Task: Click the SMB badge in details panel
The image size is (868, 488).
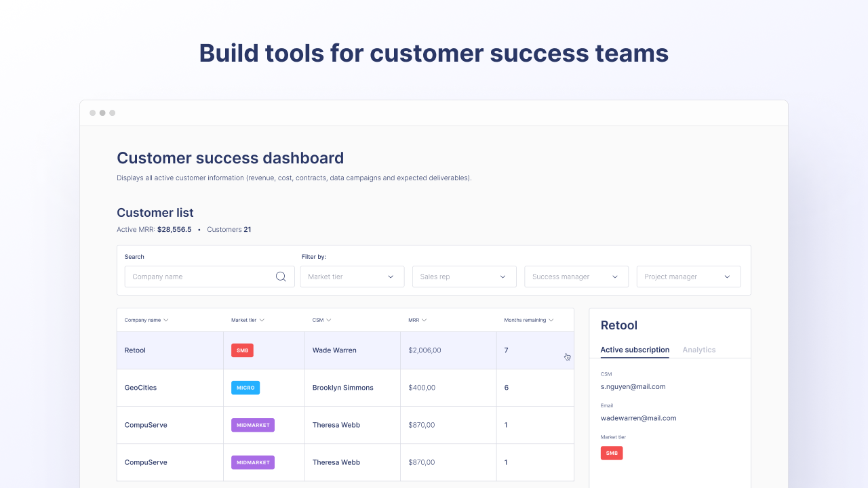Action: [x=612, y=453]
